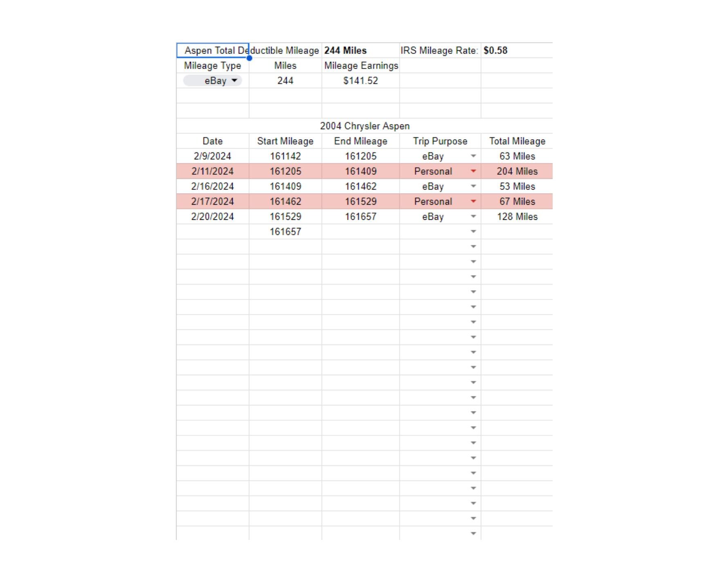Select the highlighted 204 Miles cell
This screenshot has height=582, width=728.
517,171
